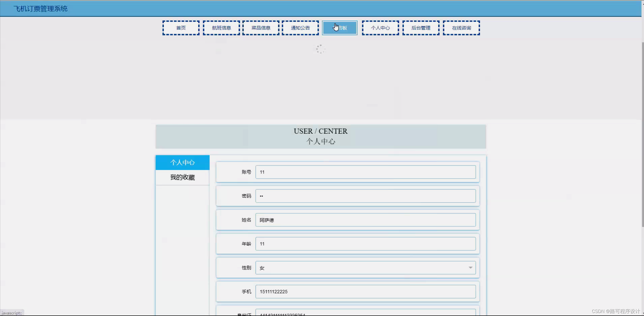
Task: Open the 首页 navigation item
Action: (x=181, y=28)
